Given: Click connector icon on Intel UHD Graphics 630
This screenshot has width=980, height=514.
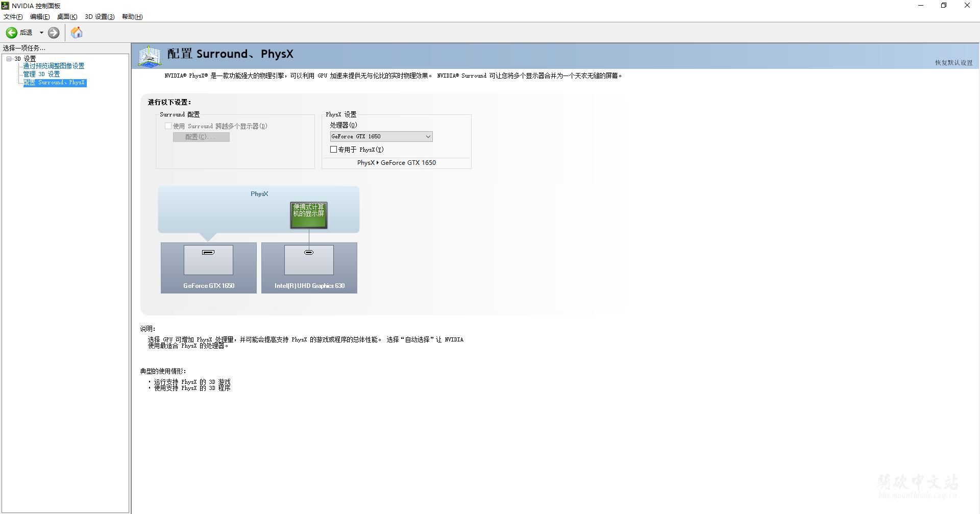Looking at the screenshot, I should 309,252.
